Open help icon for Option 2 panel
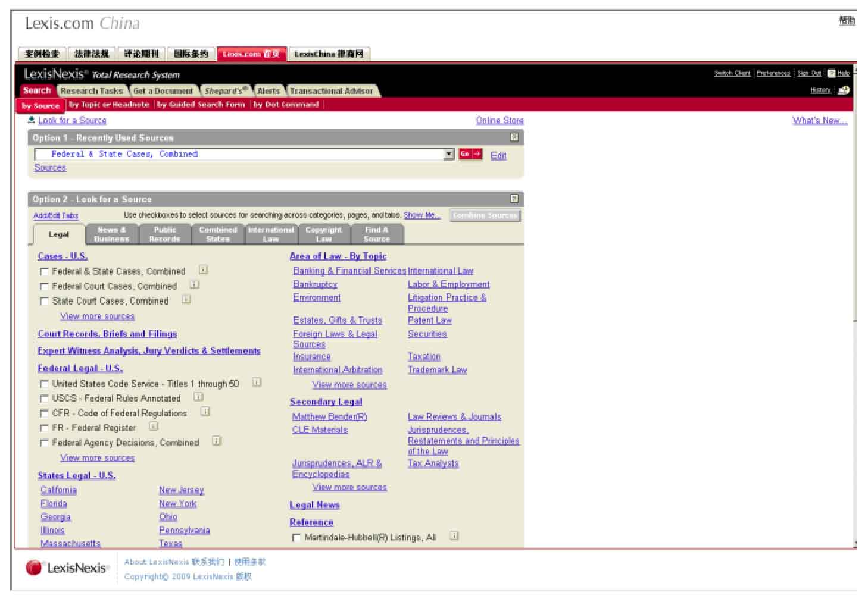Viewport: 868px width, 605px height. click(514, 199)
